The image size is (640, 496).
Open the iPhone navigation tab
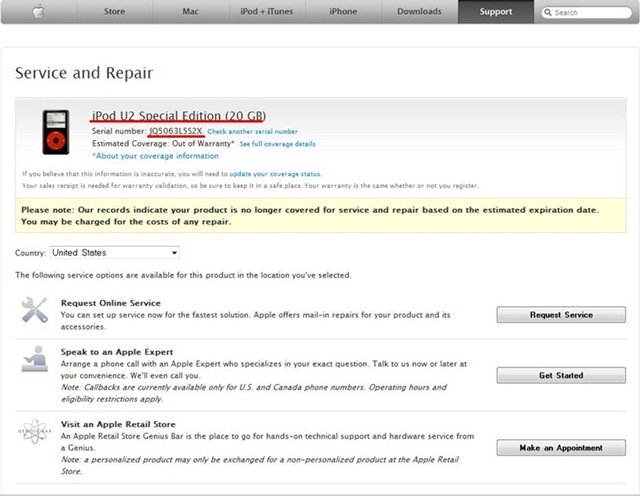coord(343,11)
